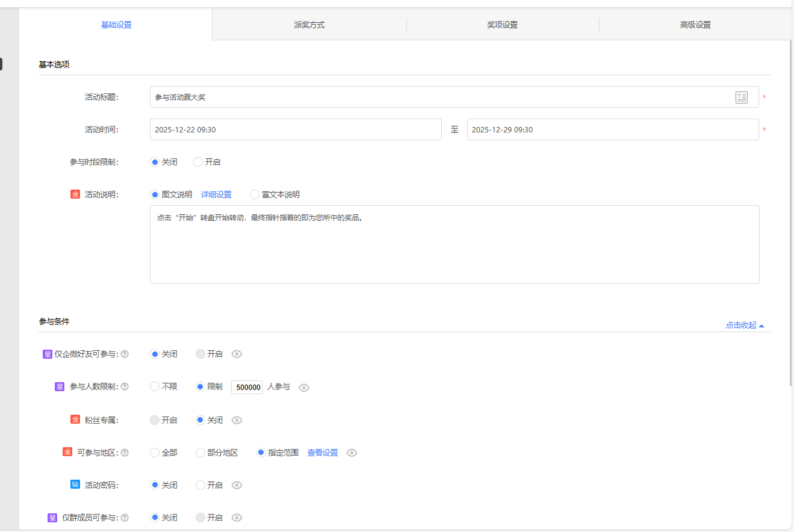794x532 pixels.
Task: Click help icon beside 参与人数限制
Action: [125, 387]
